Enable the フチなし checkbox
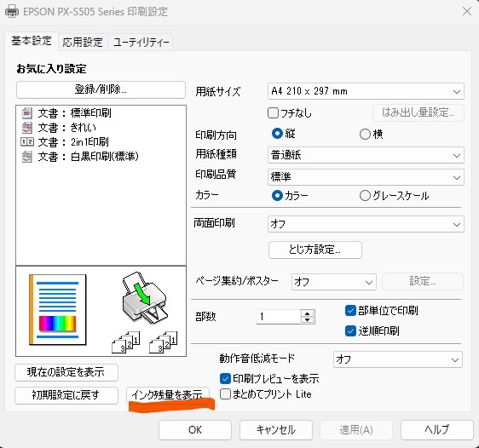Image resolution: width=479 pixels, height=448 pixels. tap(273, 113)
